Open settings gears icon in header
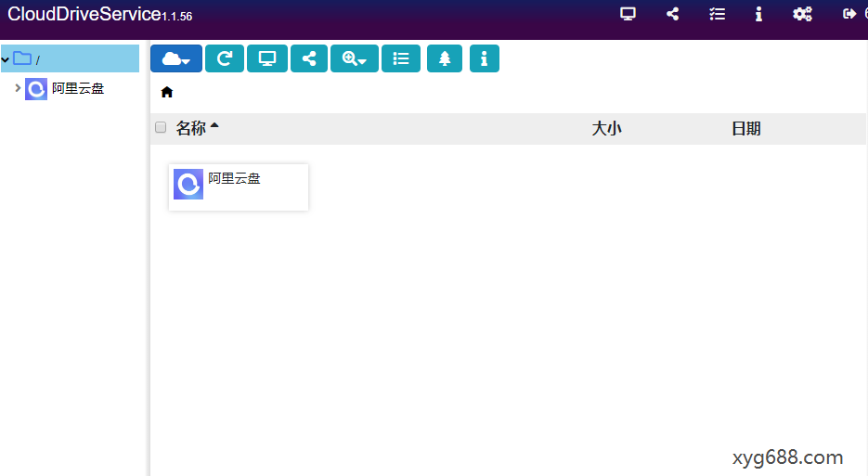The width and height of the screenshot is (868, 476). (802, 14)
